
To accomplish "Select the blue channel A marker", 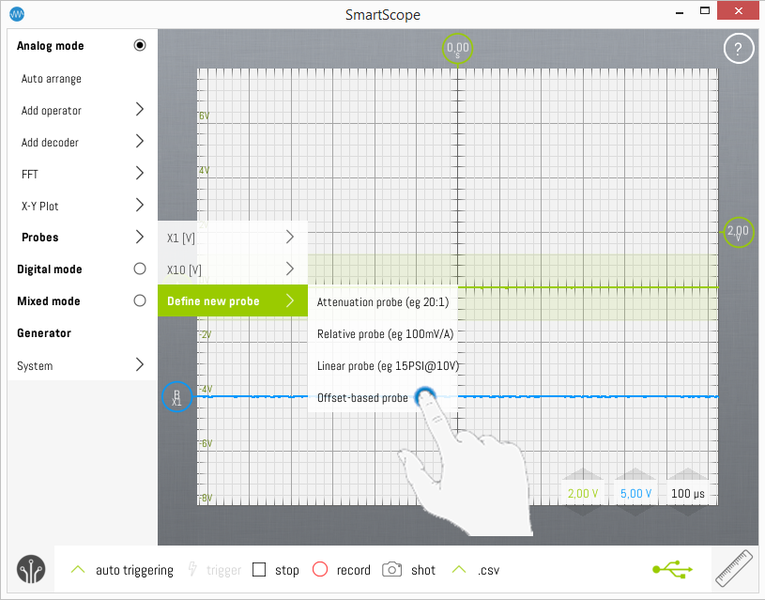I will point(176,397).
